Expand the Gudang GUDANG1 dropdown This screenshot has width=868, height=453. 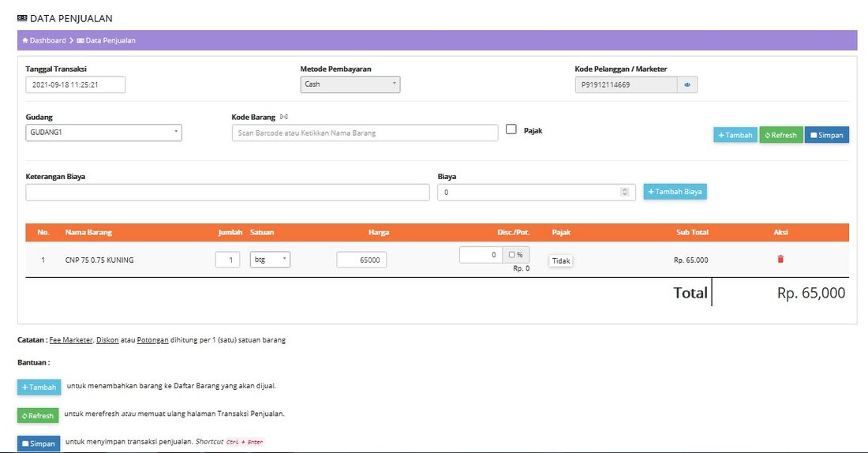pos(103,133)
